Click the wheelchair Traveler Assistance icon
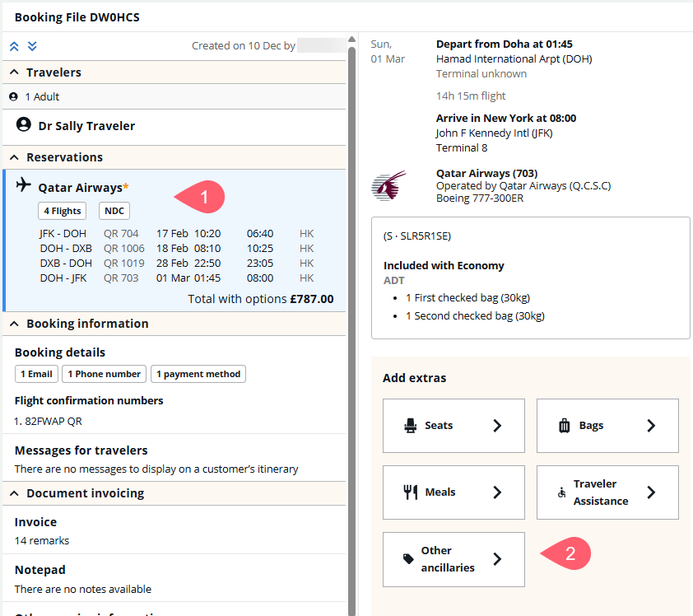Screen dimensions: 693x616 point(563,492)
